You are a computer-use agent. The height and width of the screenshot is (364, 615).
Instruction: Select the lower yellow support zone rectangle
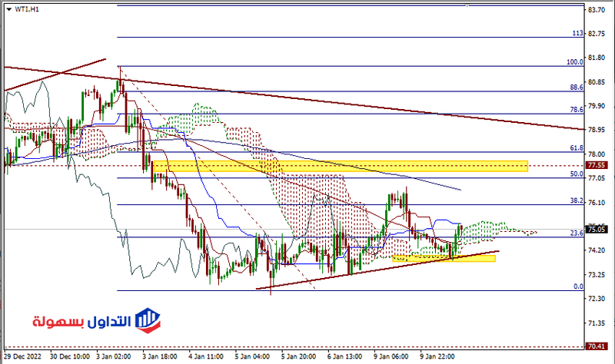(x=444, y=258)
